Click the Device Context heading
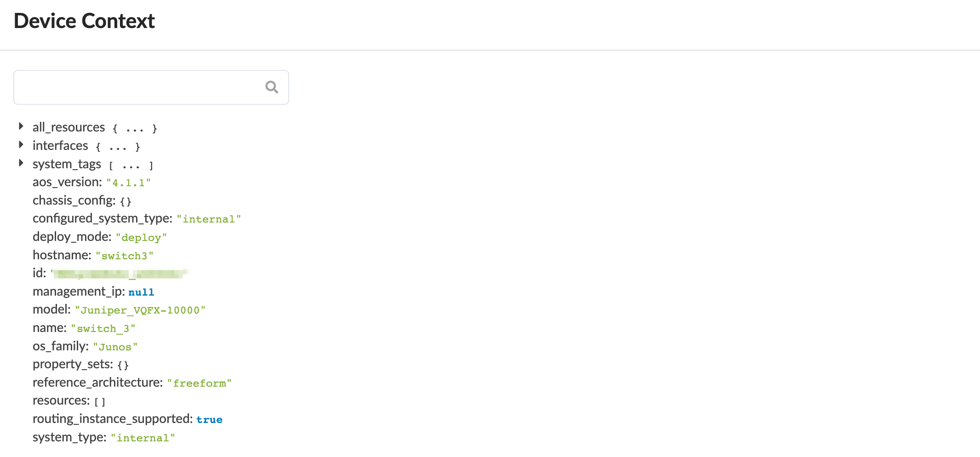This screenshot has height=457, width=980. pyautogui.click(x=84, y=21)
